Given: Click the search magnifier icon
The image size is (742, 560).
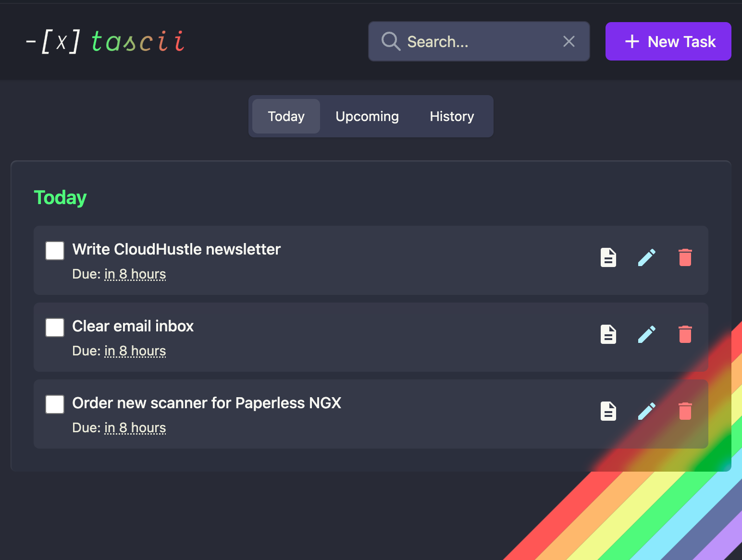Looking at the screenshot, I should click(x=391, y=41).
